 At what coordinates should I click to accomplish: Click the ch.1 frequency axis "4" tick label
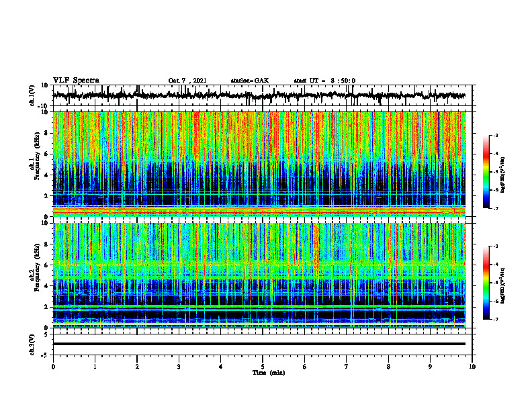48,175
